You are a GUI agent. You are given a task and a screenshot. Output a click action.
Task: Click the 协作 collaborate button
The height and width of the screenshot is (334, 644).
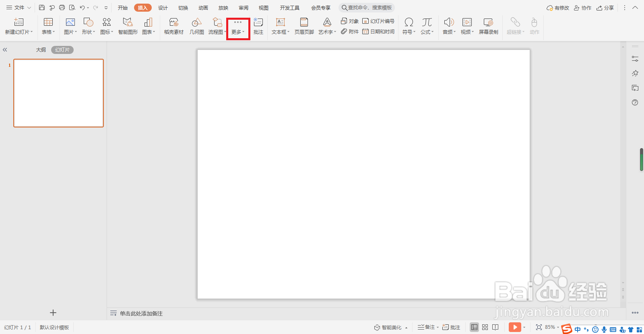click(x=583, y=8)
